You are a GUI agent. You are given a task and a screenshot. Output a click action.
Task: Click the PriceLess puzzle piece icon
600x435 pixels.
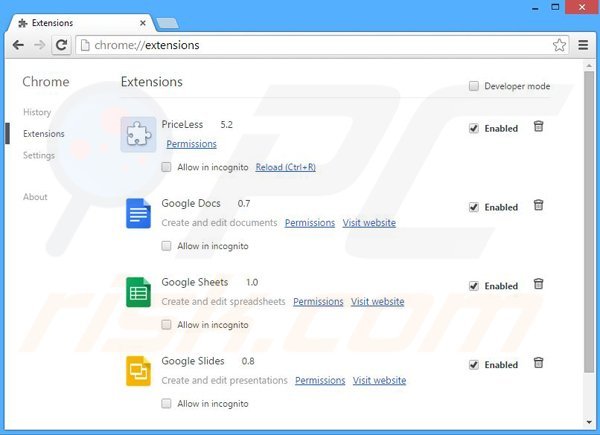138,134
